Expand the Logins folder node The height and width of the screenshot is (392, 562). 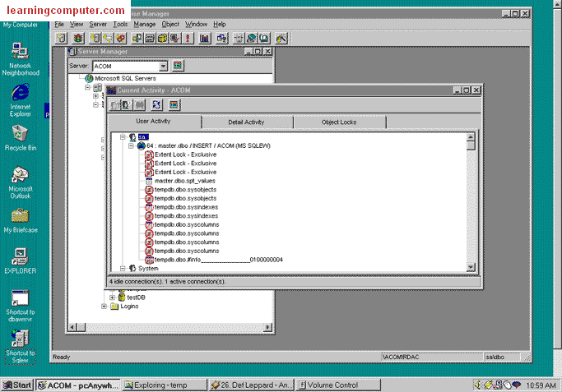coord(104,306)
